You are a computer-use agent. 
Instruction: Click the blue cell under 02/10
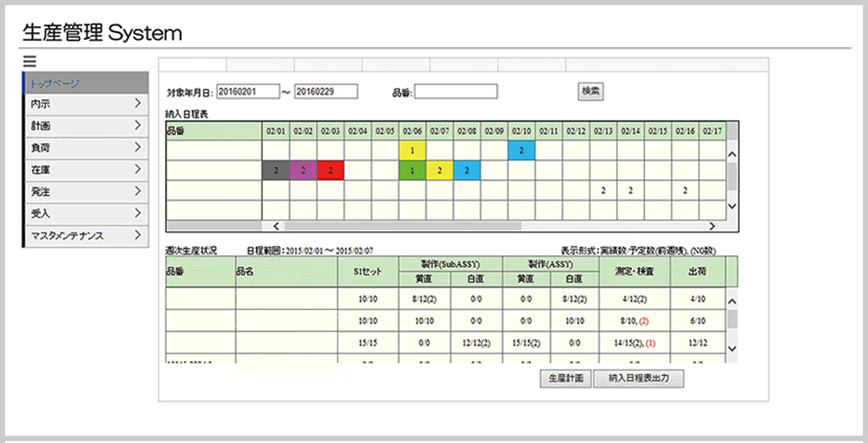521,151
